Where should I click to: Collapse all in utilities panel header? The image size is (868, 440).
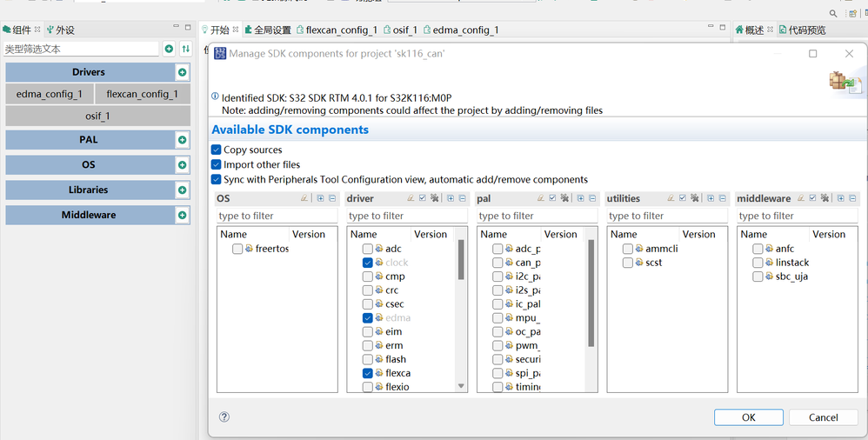[723, 197]
